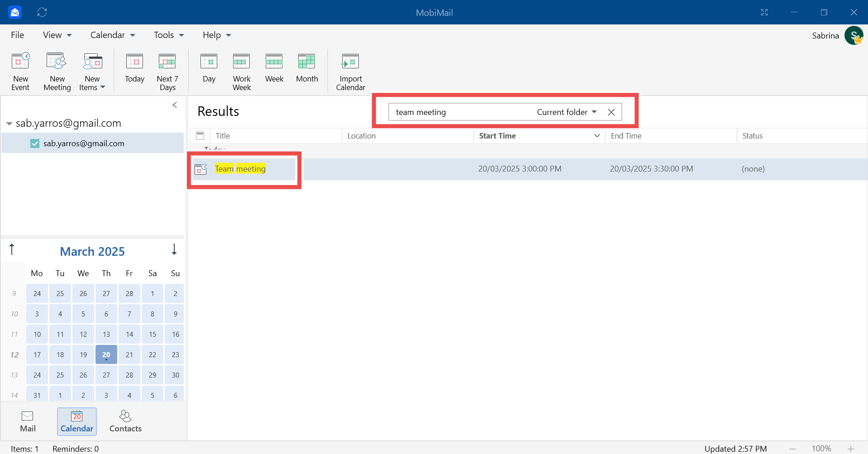Sort results by Title column
This screenshot has height=454, width=868.
click(276, 136)
